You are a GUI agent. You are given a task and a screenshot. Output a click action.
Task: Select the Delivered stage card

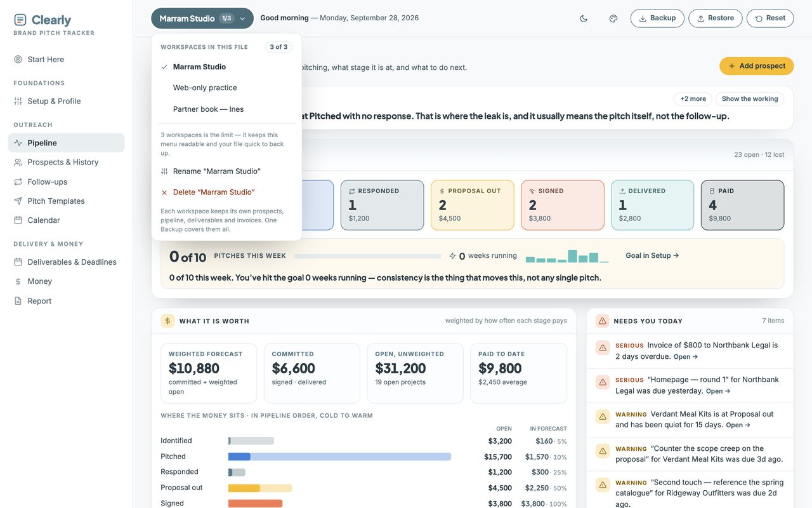(652, 205)
